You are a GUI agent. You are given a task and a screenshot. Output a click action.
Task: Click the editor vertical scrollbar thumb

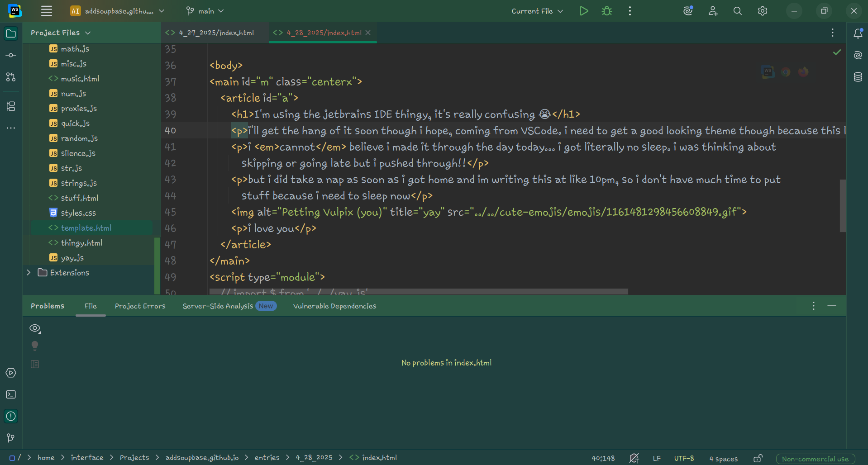coord(843,206)
